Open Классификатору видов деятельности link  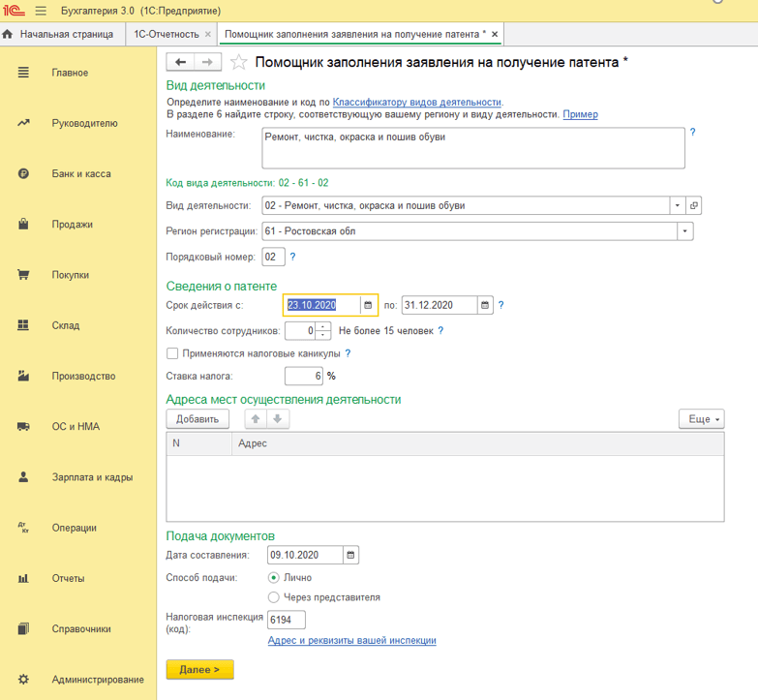[416, 102]
